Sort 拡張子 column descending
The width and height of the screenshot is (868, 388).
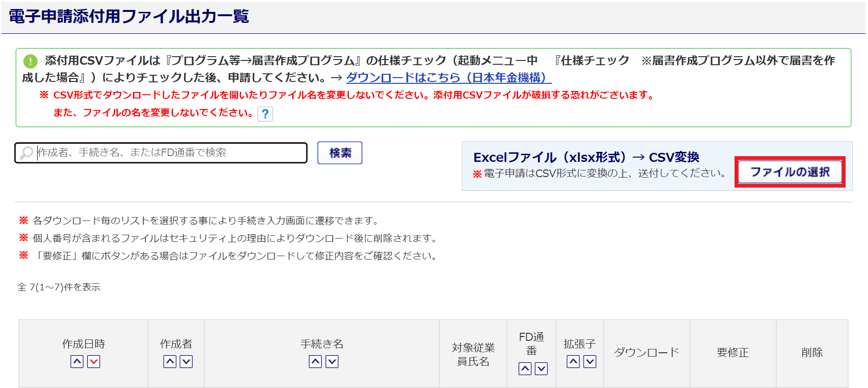coord(590,362)
